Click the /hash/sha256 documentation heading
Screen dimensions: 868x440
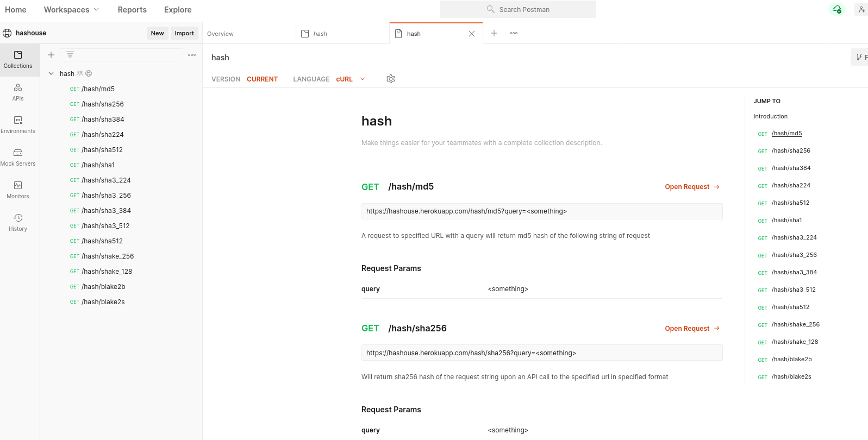417,329
